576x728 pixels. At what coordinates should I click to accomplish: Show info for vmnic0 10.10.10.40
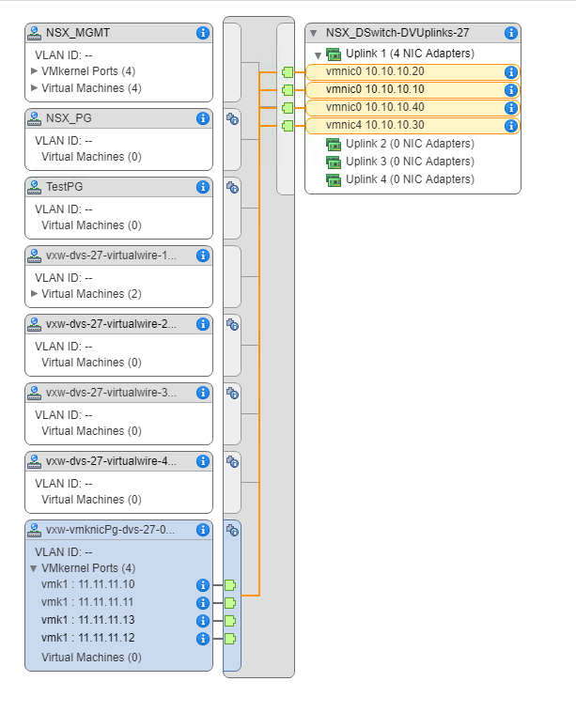click(x=510, y=108)
